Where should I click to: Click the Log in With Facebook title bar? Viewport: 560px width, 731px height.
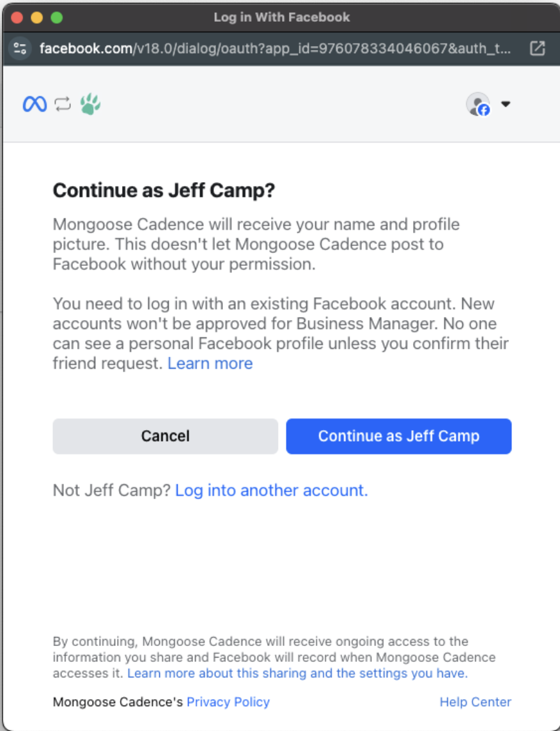281,17
